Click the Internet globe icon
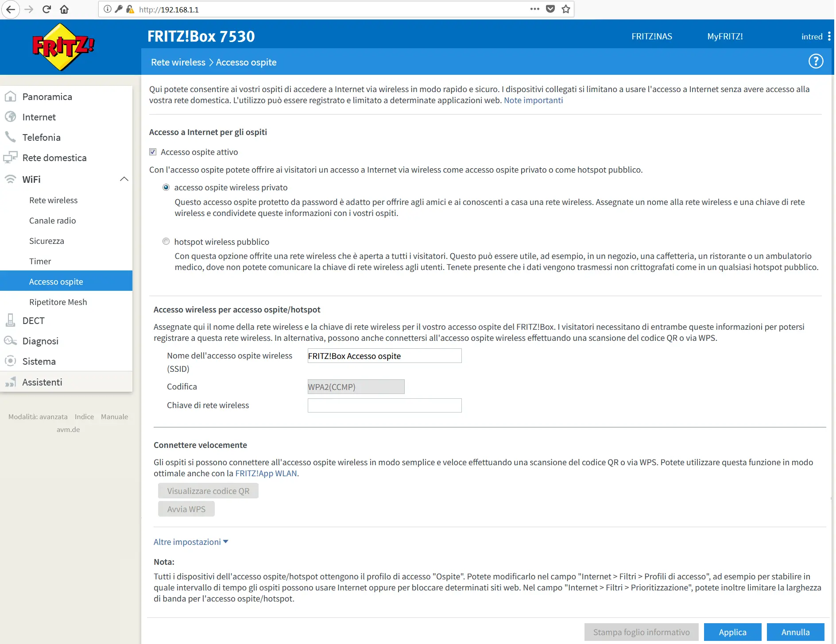This screenshot has width=836, height=644. 11,117
